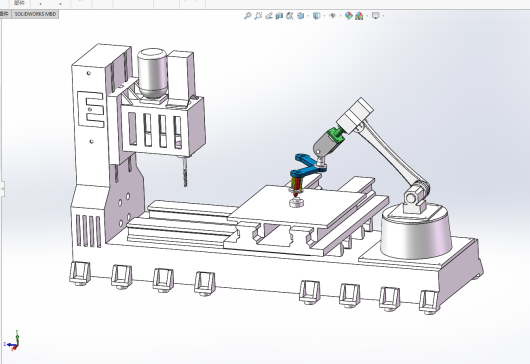Expand the Display Style dropdown arrow
The height and width of the screenshot is (364, 530).
pos(324,16)
